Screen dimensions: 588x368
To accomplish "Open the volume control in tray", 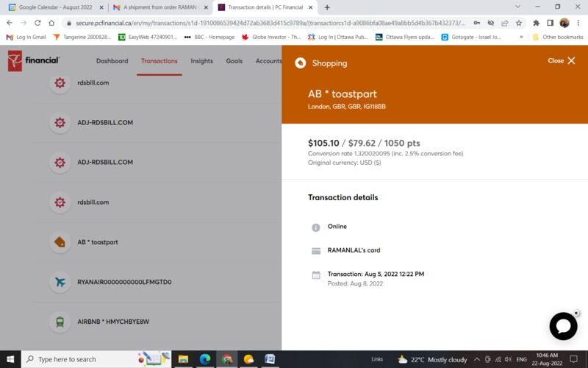I will (x=508, y=359).
